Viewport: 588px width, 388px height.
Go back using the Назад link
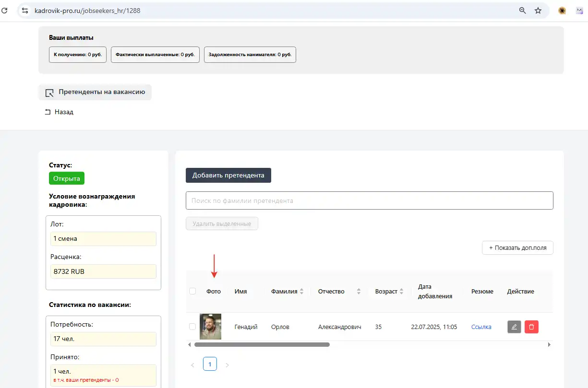[x=59, y=112]
